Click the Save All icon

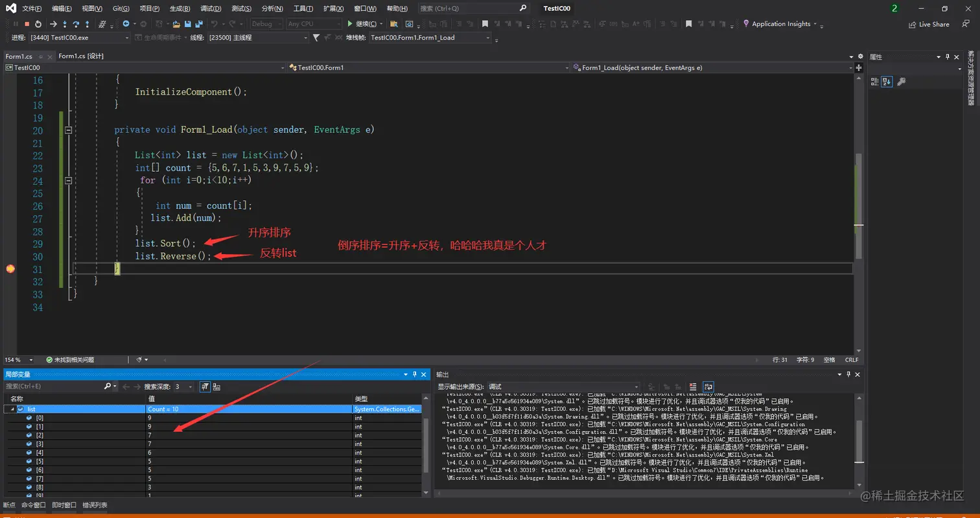(x=198, y=24)
